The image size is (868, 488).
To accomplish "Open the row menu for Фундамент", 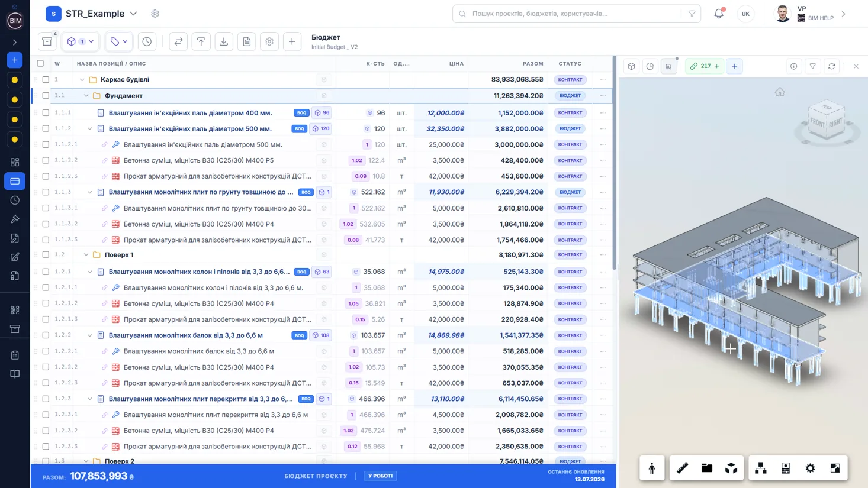I will 603,95.
